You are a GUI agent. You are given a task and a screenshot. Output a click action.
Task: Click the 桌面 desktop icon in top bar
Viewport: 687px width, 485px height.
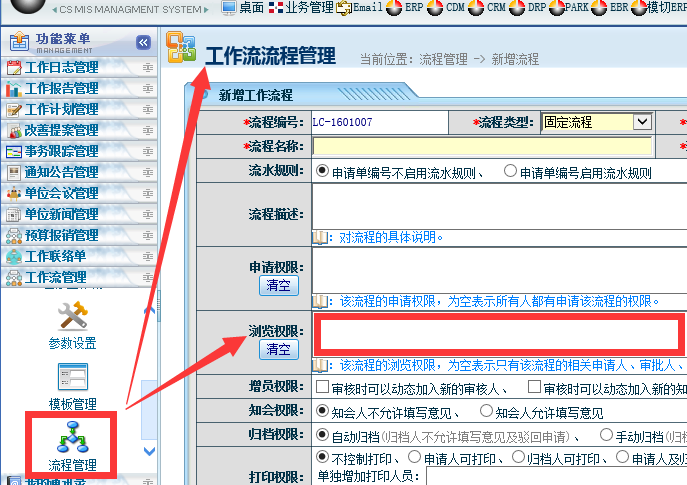[230, 8]
